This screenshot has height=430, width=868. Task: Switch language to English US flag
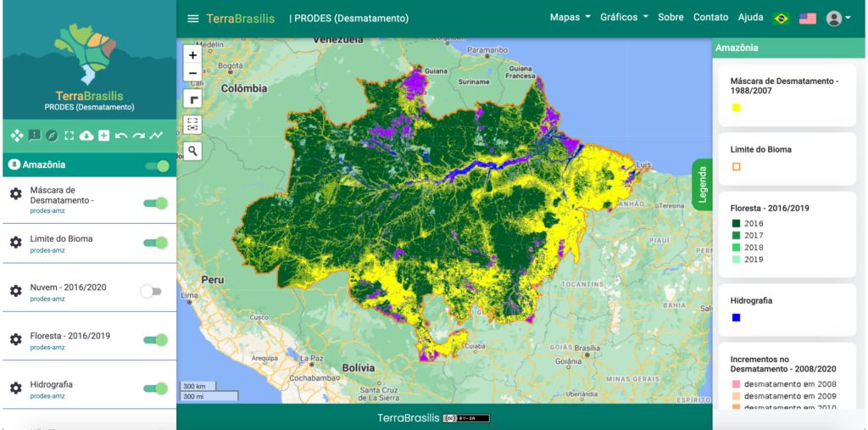coord(808,19)
